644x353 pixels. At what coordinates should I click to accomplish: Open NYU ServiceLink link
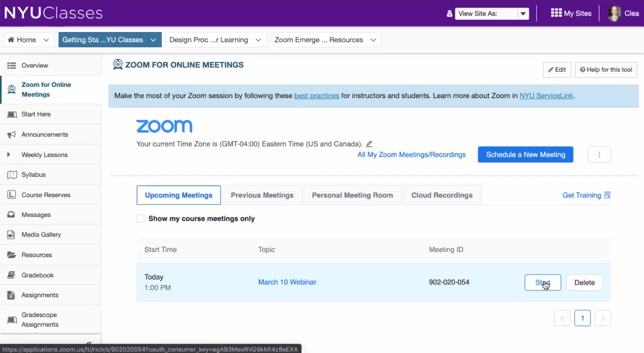coord(546,95)
